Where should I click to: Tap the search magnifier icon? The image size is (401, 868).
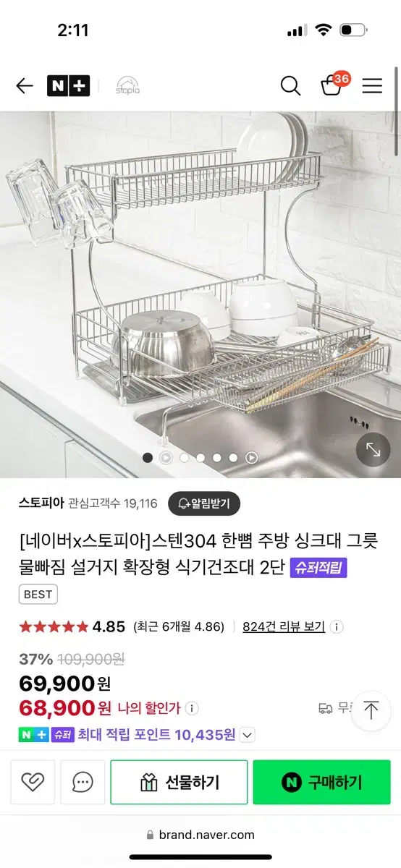click(x=290, y=86)
